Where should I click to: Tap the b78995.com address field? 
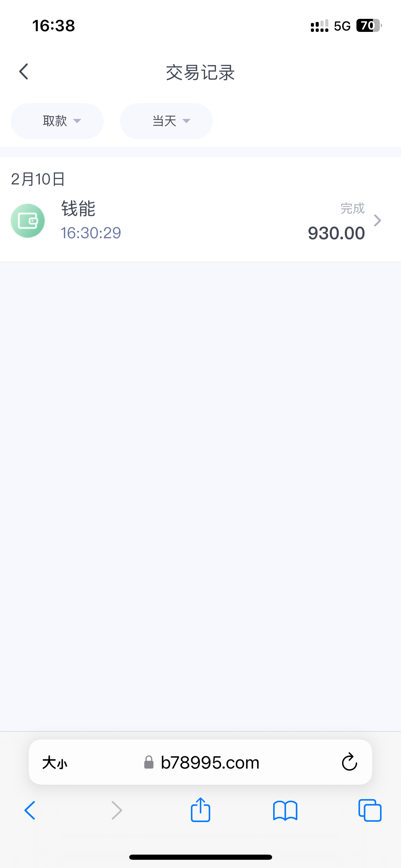(x=210, y=763)
